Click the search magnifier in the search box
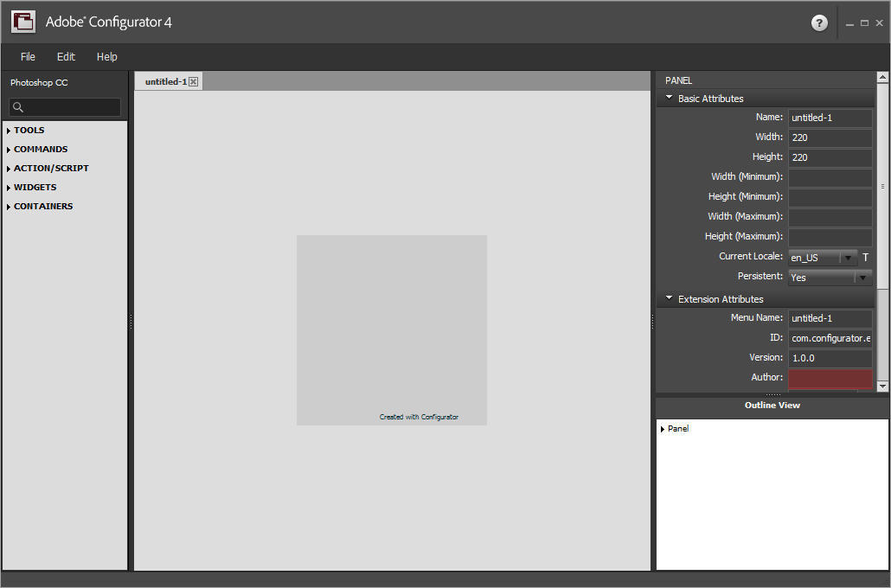This screenshot has height=588, width=891. point(18,106)
